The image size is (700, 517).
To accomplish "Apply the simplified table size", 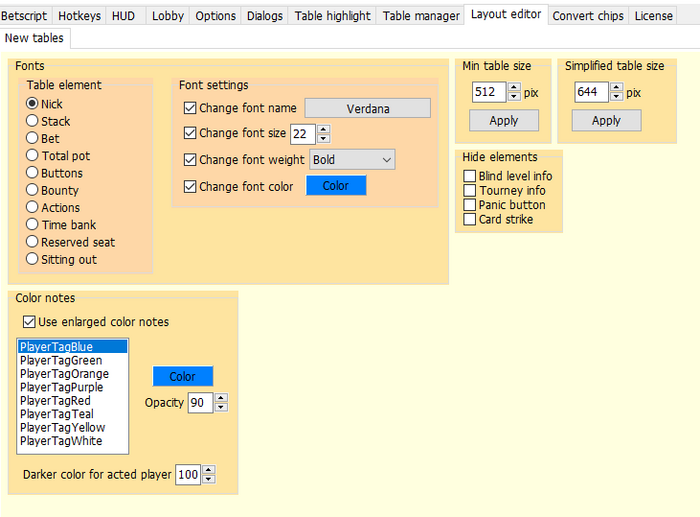I will (x=606, y=120).
